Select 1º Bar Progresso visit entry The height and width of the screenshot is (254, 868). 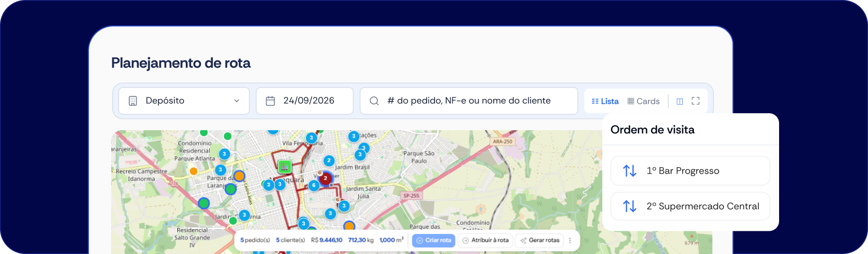pos(690,170)
